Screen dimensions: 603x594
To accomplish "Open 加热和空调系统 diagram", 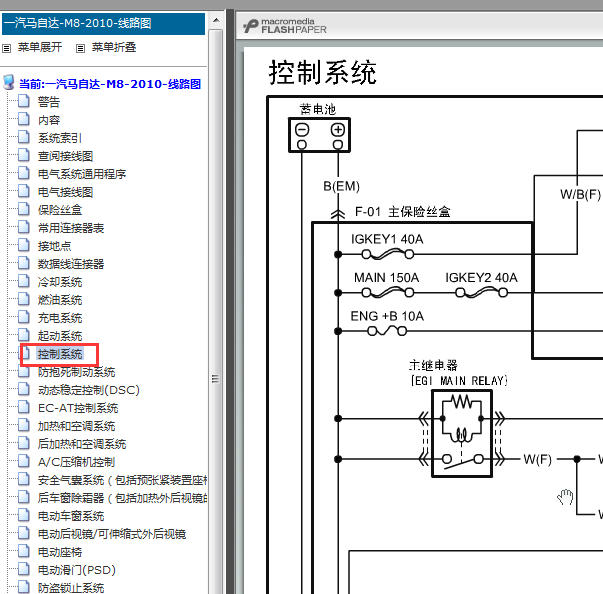I will (77, 426).
